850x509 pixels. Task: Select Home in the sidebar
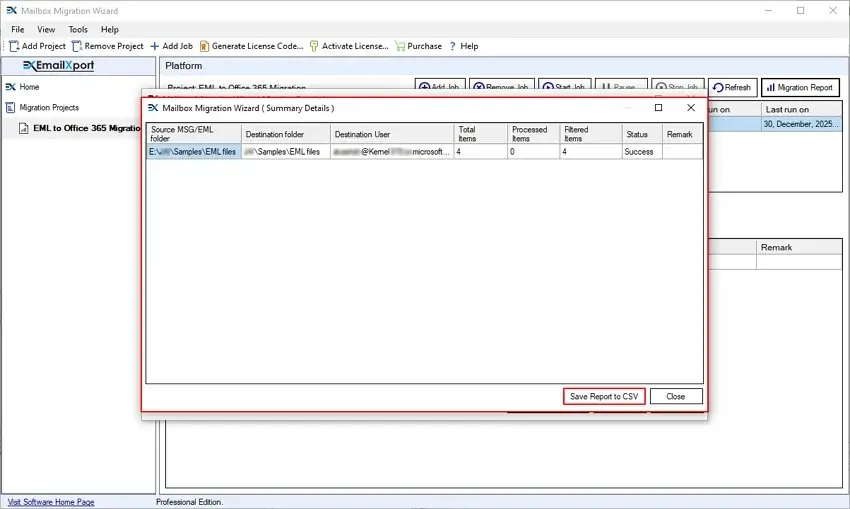point(29,87)
